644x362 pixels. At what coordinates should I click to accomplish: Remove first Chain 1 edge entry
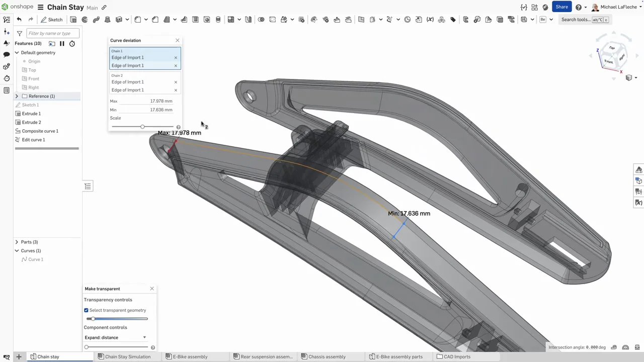(x=176, y=58)
